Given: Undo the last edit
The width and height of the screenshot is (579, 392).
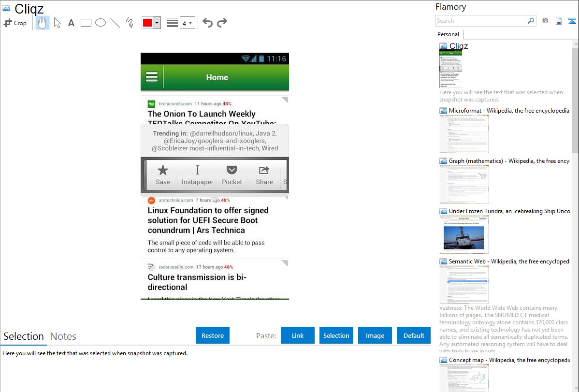Looking at the screenshot, I should click(x=207, y=23).
